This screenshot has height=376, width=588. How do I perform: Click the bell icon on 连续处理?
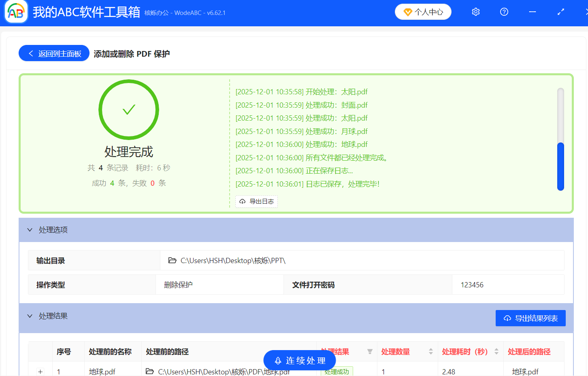click(x=277, y=360)
